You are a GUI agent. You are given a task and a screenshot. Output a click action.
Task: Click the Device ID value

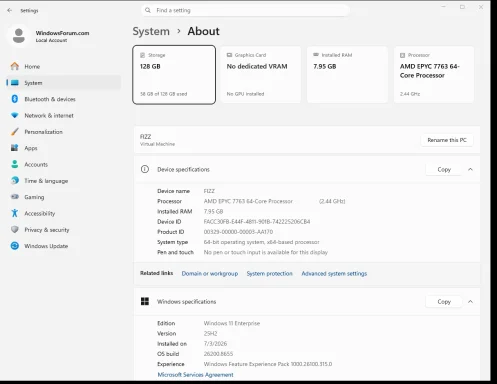(257, 222)
